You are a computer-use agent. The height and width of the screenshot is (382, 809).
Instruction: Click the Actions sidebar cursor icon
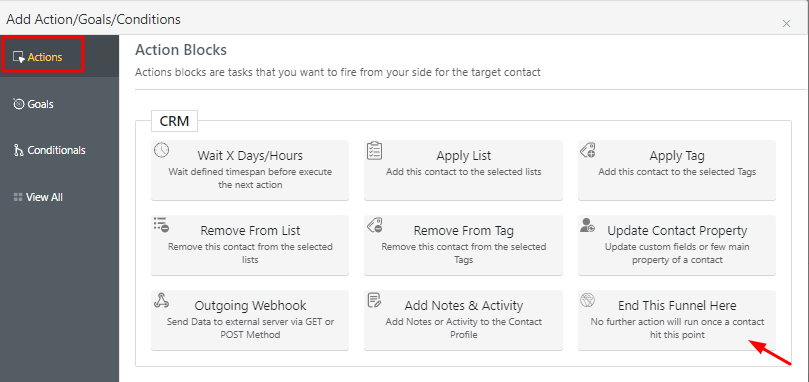click(x=19, y=57)
